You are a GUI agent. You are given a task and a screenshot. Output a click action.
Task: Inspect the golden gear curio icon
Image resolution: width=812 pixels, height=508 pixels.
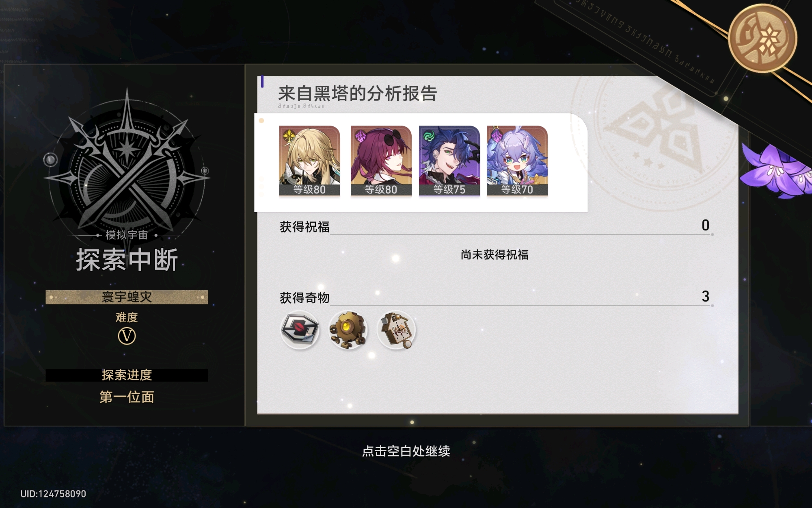[x=348, y=330]
